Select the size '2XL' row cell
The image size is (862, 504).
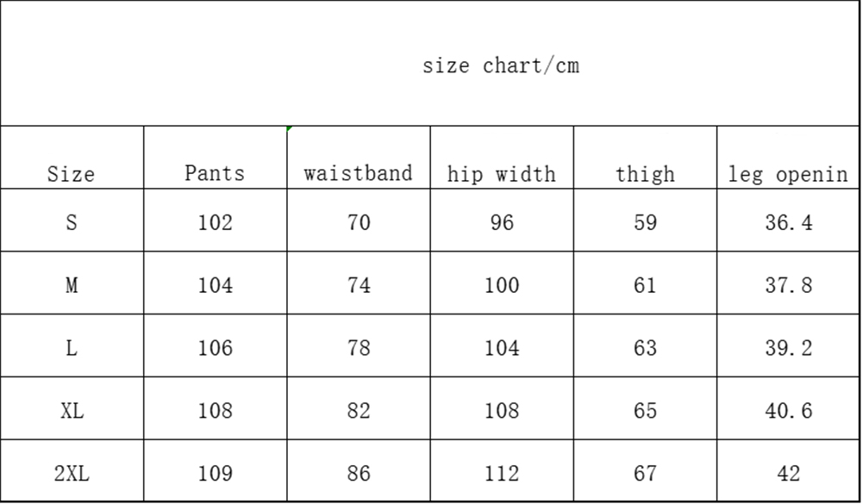(x=72, y=473)
